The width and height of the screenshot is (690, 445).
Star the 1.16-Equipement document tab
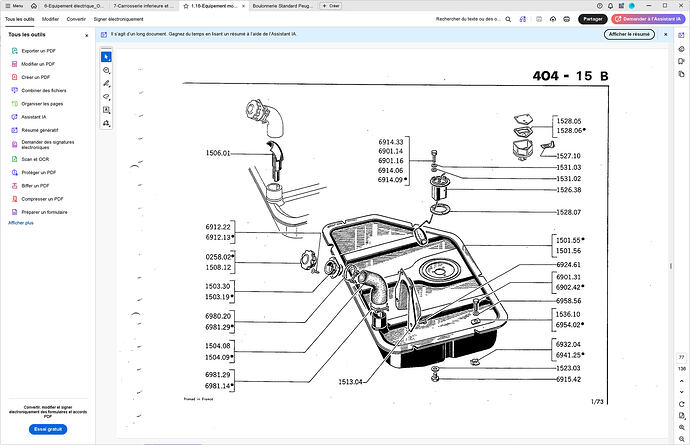point(186,6)
